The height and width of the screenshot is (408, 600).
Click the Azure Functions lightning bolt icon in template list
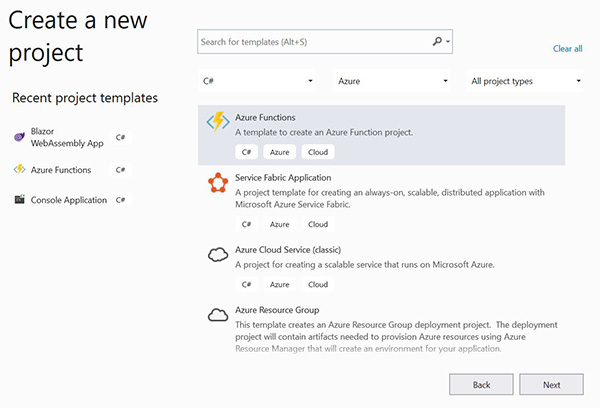click(x=218, y=121)
